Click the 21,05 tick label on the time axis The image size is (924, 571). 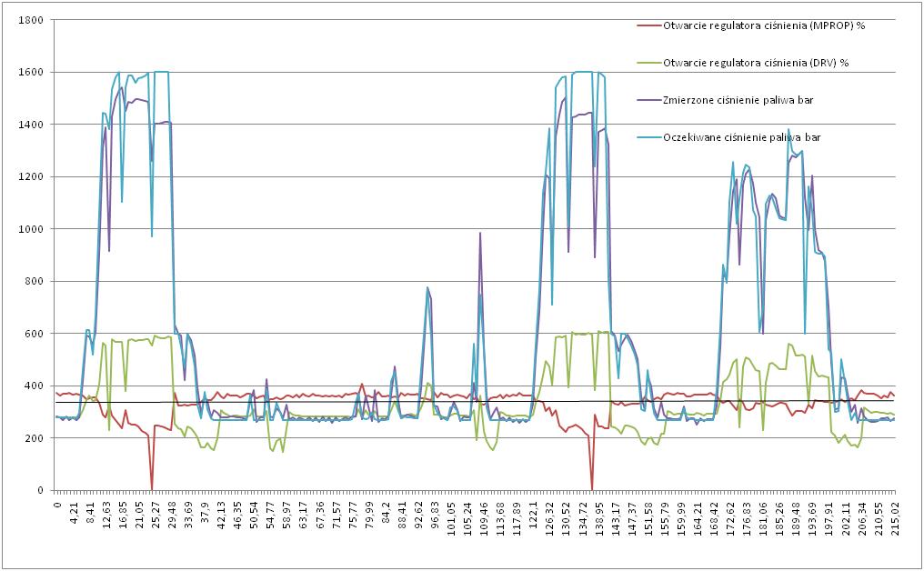(x=140, y=513)
